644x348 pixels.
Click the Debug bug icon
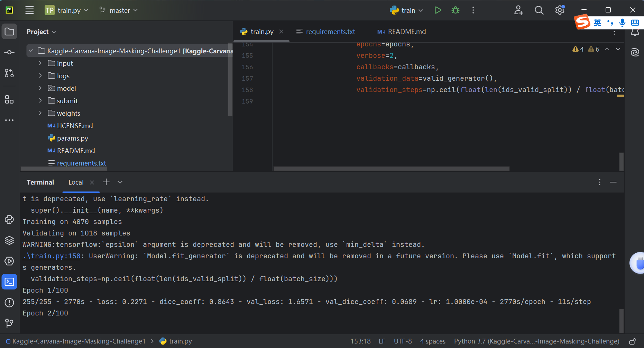coord(456,10)
